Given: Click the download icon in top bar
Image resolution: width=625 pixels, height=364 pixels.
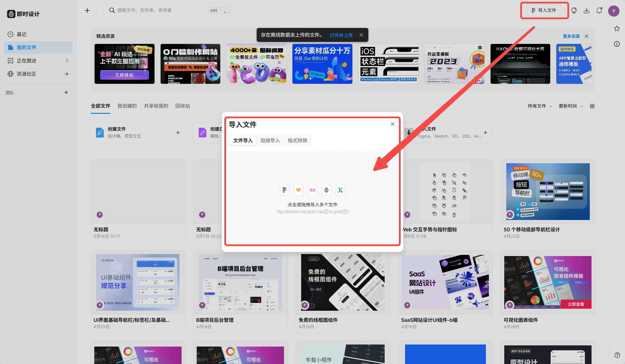Looking at the screenshot, I should click(x=587, y=10).
